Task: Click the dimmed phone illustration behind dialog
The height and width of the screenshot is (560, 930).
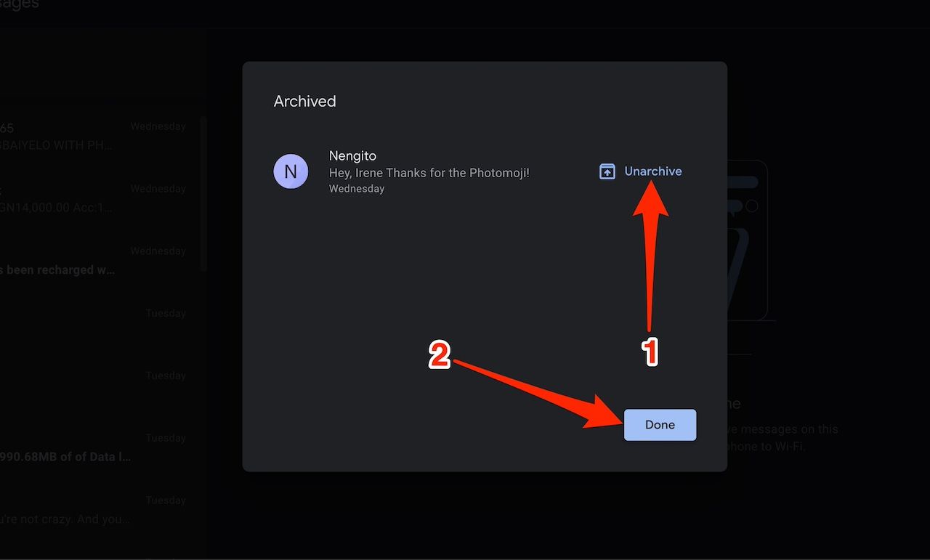Action: [x=748, y=240]
